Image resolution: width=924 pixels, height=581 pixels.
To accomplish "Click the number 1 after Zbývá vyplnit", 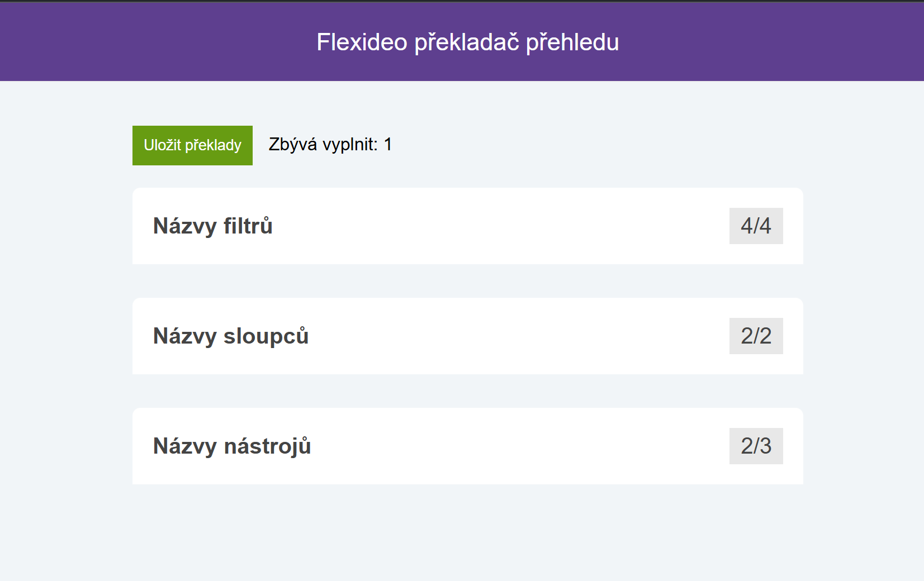I will (x=388, y=145).
